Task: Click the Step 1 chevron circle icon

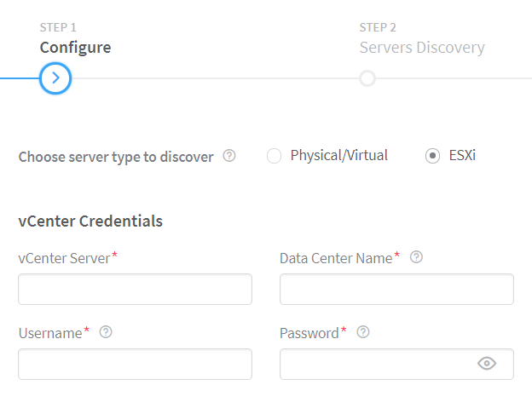Action: click(x=55, y=78)
